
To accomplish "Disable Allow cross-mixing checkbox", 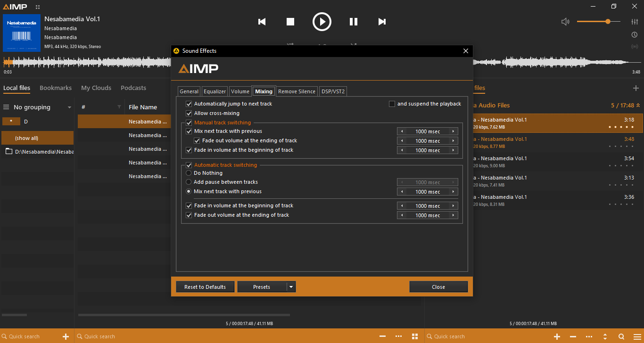I will (189, 113).
